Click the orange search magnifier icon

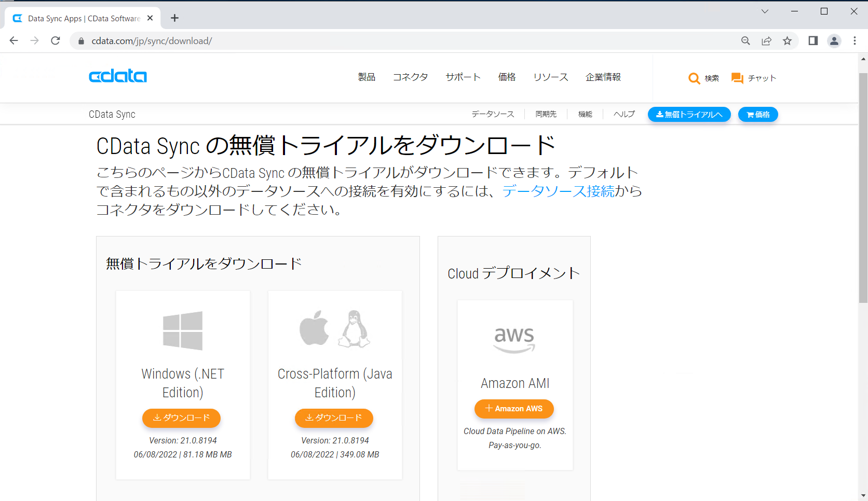pos(694,78)
